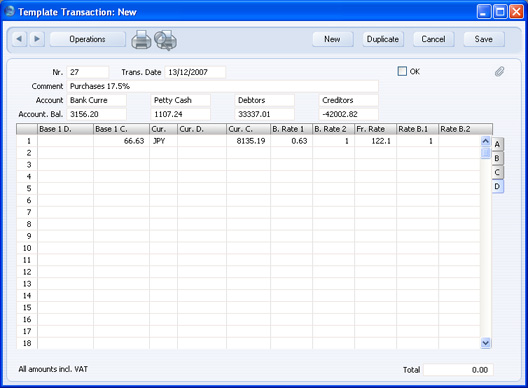Select the B. Rate 1 cell 0.63
The width and height of the screenshot is (528, 388).
[291, 141]
